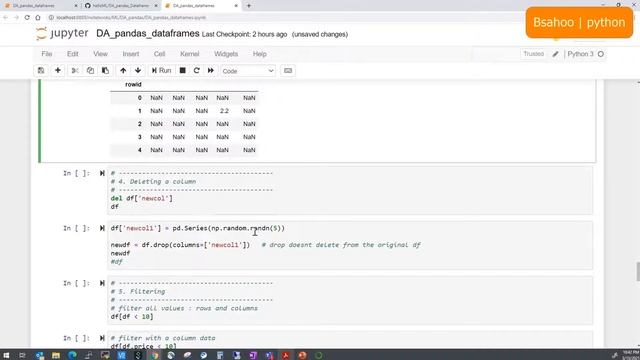Move selected cell up arrow

point(123,71)
